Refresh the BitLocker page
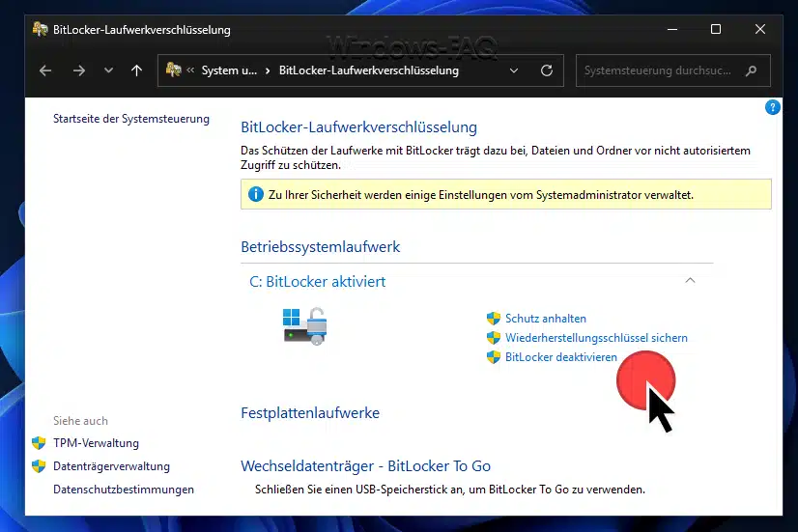Screen dimensions: 798x532 point(547,70)
